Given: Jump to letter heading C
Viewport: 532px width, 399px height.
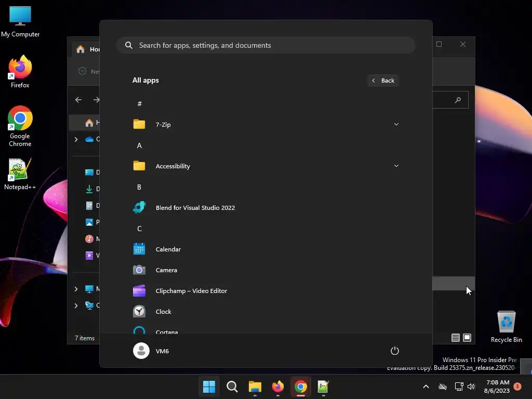Looking at the screenshot, I should point(139,229).
